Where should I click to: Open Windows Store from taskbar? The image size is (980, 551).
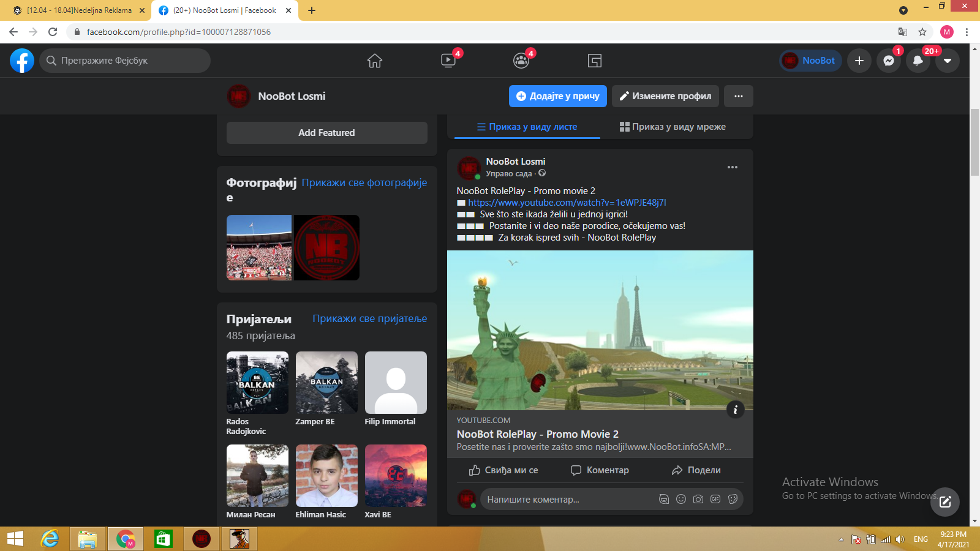[x=163, y=539]
